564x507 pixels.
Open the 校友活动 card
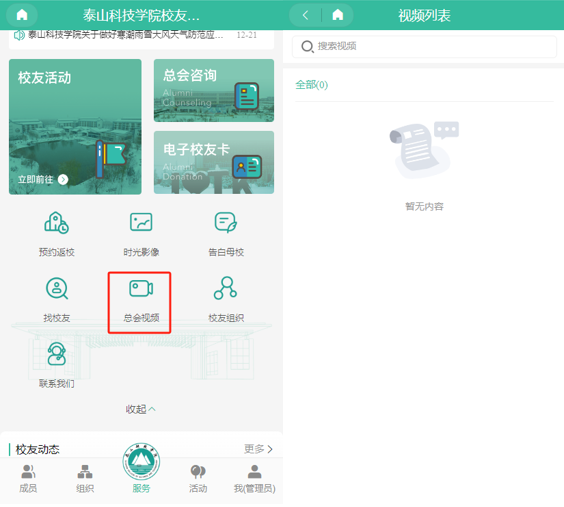[x=75, y=127]
